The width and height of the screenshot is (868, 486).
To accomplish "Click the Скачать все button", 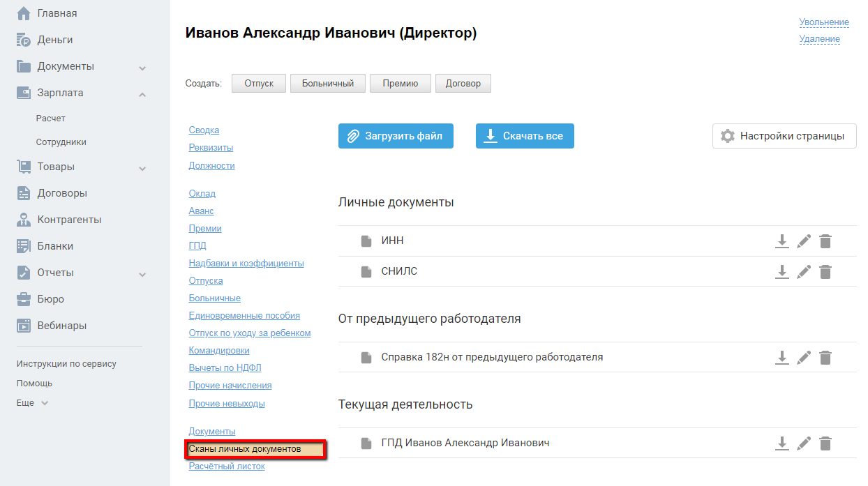I will [525, 136].
